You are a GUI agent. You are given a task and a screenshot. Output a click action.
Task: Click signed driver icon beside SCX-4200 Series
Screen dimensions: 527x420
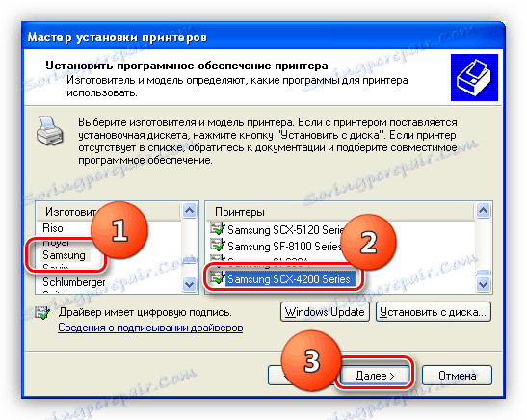pyautogui.click(x=218, y=277)
